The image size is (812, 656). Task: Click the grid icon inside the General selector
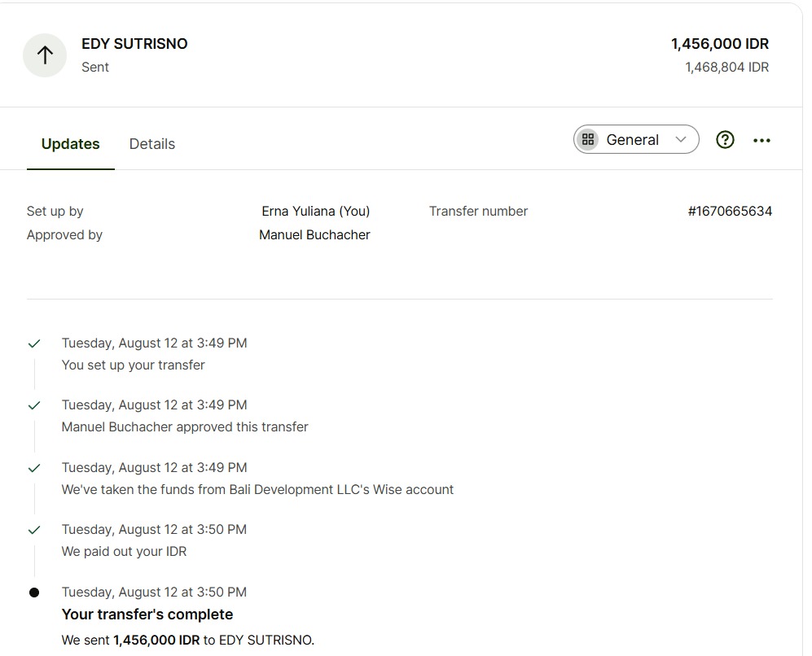pos(588,140)
